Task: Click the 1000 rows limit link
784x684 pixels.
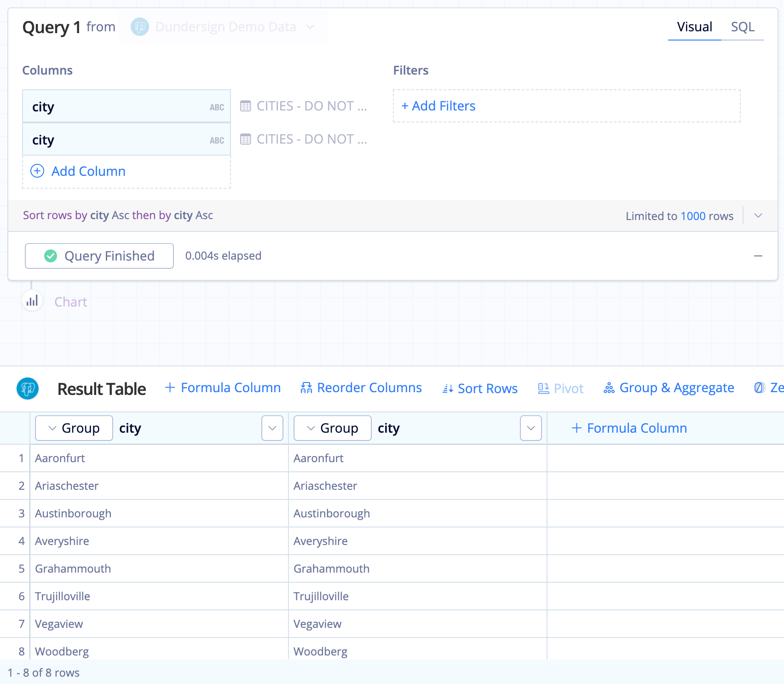Action: pos(693,216)
